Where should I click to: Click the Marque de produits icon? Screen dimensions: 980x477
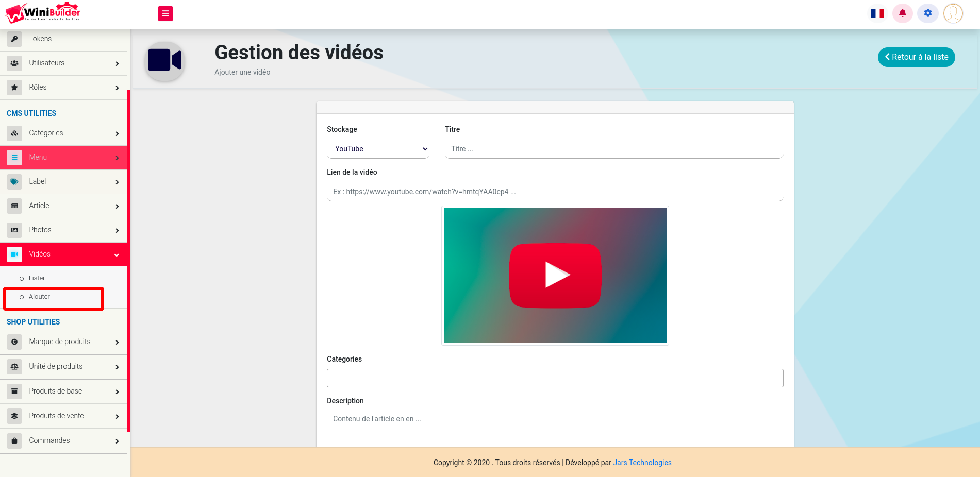coord(14,342)
